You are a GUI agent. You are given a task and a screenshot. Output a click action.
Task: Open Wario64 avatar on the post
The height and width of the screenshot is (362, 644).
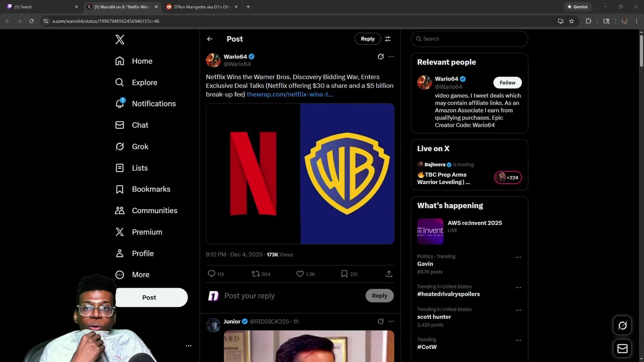pyautogui.click(x=213, y=60)
